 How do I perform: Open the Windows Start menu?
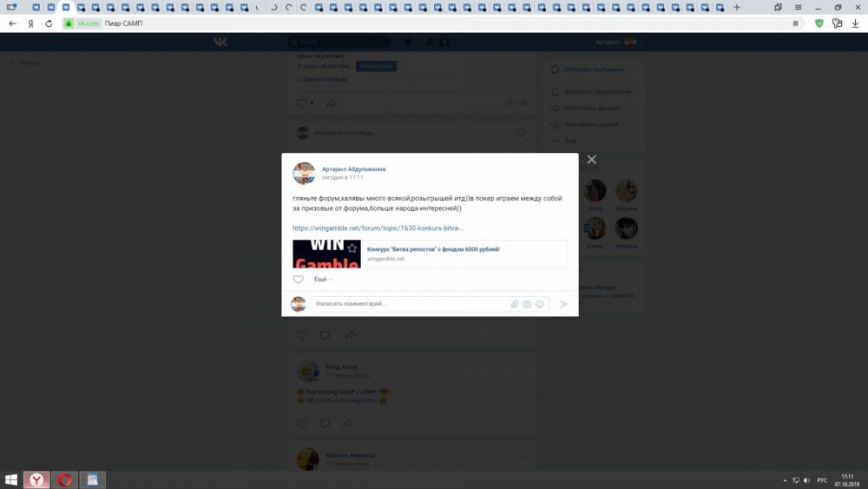click(x=11, y=479)
